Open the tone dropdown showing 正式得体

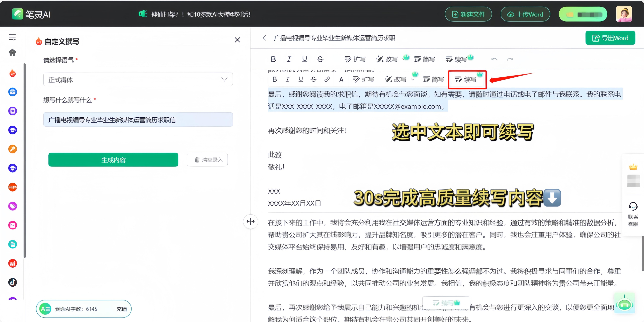[138, 79]
